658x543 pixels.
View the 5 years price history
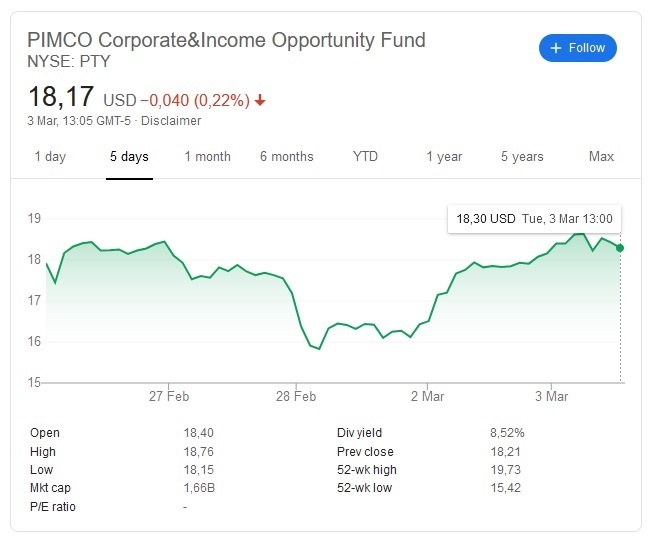pyautogui.click(x=522, y=157)
